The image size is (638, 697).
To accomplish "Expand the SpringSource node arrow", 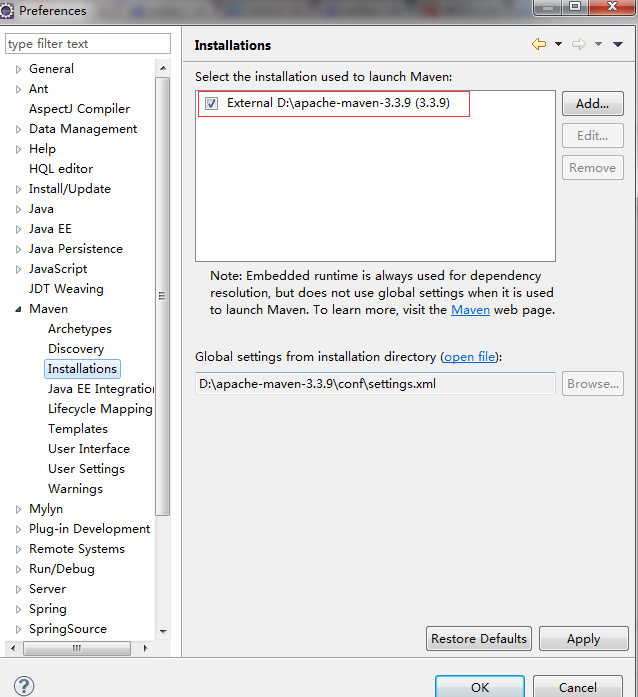I will [x=18, y=629].
